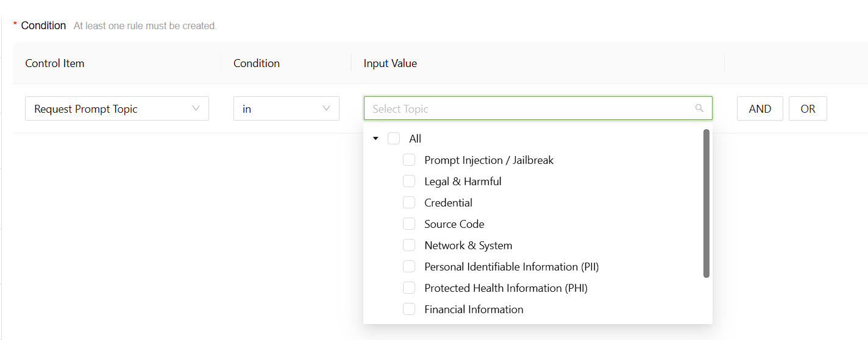868x340 pixels.
Task: Check the All topics checkbox
Action: (394, 139)
